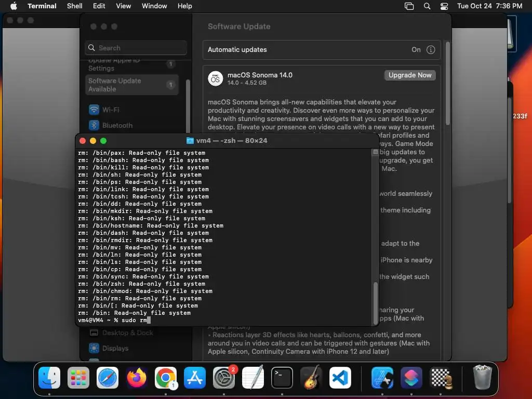Open Visual Studio Code in Dock
Viewport: 532px width, 399px height.
[340, 378]
